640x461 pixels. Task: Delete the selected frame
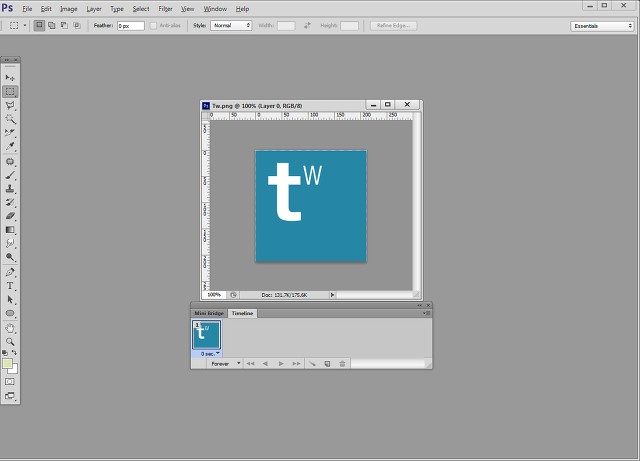pyautogui.click(x=342, y=363)
